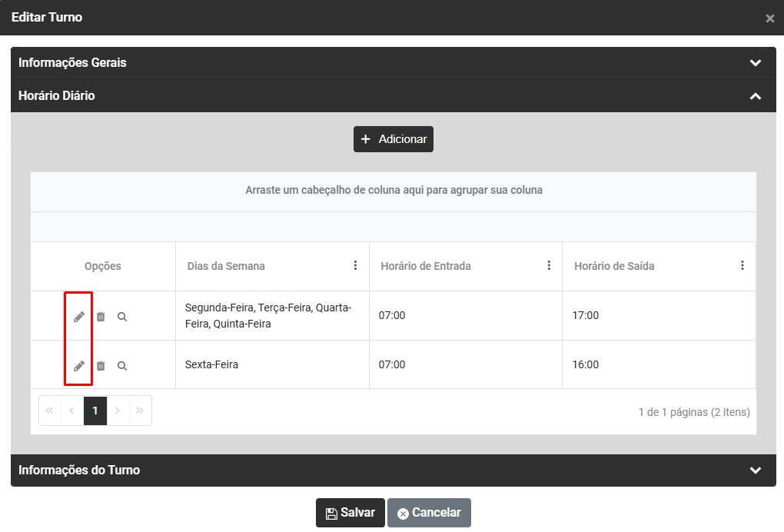Open magnifier on the Sexta-Feira row

coord(122,365)
